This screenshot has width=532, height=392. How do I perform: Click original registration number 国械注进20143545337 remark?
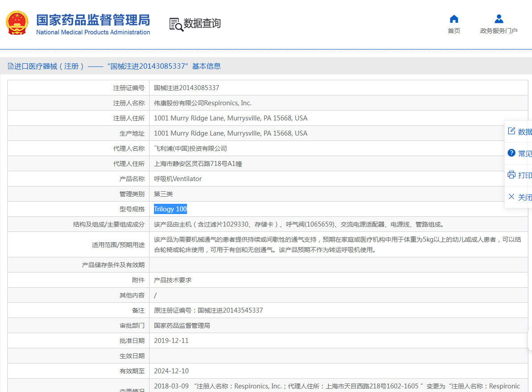[208, 310]
